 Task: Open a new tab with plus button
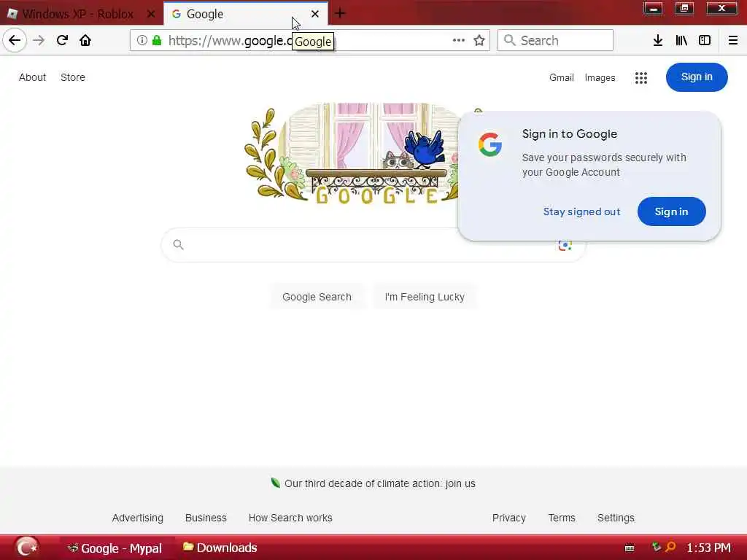(x=340, y=13)
